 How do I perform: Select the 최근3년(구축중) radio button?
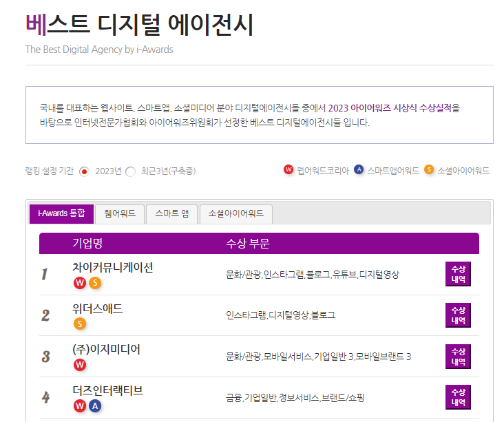click(x=131, y=172)
